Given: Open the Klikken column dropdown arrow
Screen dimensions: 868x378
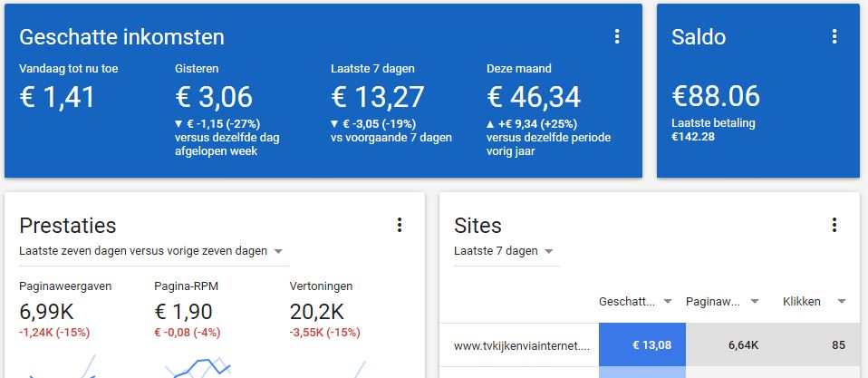Looking at the screenshot, I should [842, 302].
